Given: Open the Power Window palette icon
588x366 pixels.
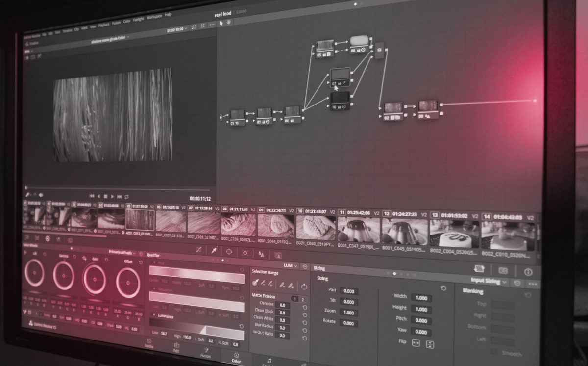Looking at the screenshot, I should [x=229, y=252].
